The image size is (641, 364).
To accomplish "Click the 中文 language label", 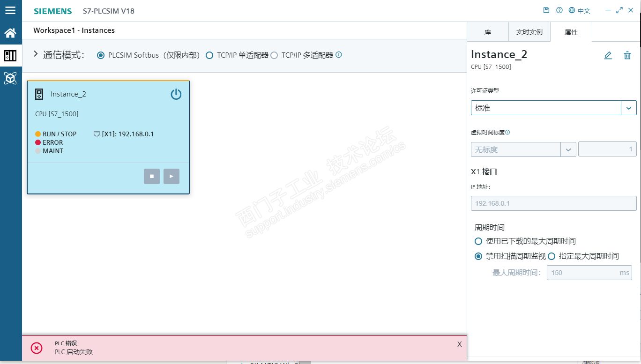I will point(584,11).
